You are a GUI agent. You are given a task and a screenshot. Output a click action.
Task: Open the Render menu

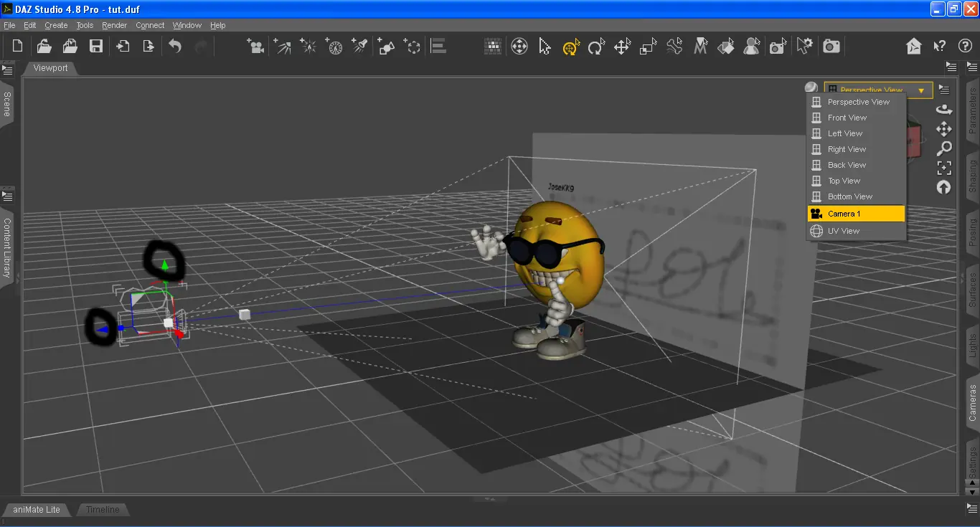coord(114,25)
